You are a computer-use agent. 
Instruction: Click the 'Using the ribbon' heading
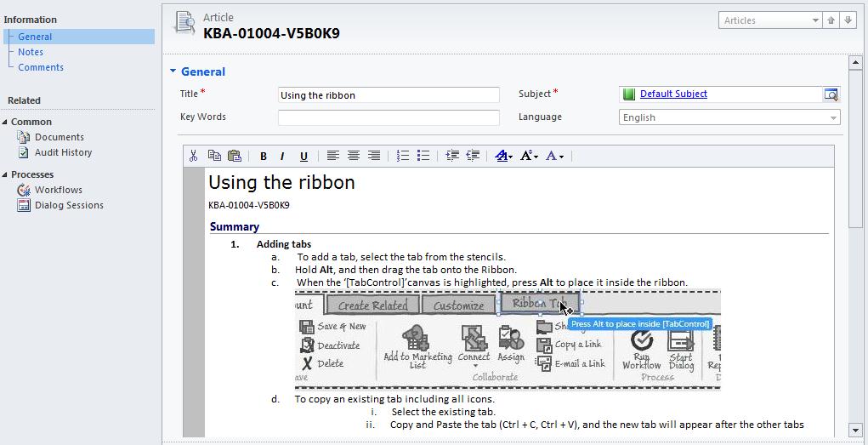(x=281, y=182)
